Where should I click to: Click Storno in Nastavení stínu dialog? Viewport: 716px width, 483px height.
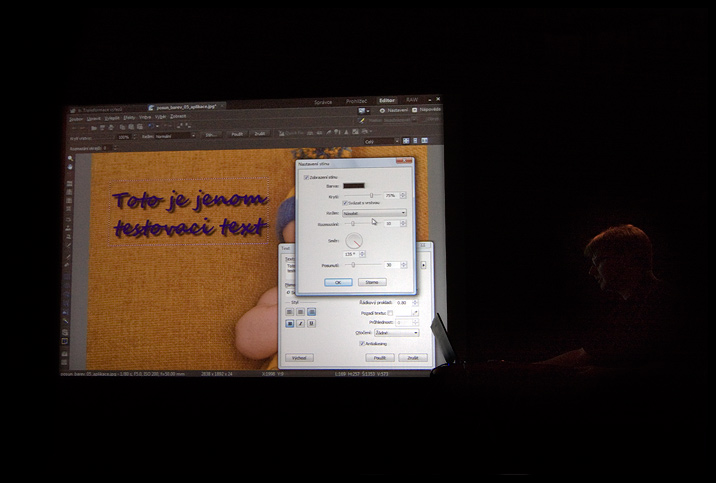point(372,282)
